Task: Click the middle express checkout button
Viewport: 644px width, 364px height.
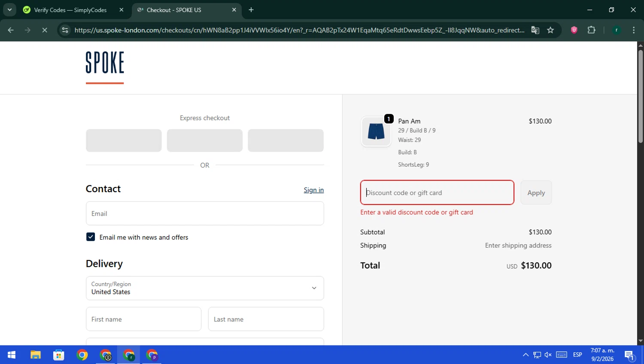Action: click(205, 141)
